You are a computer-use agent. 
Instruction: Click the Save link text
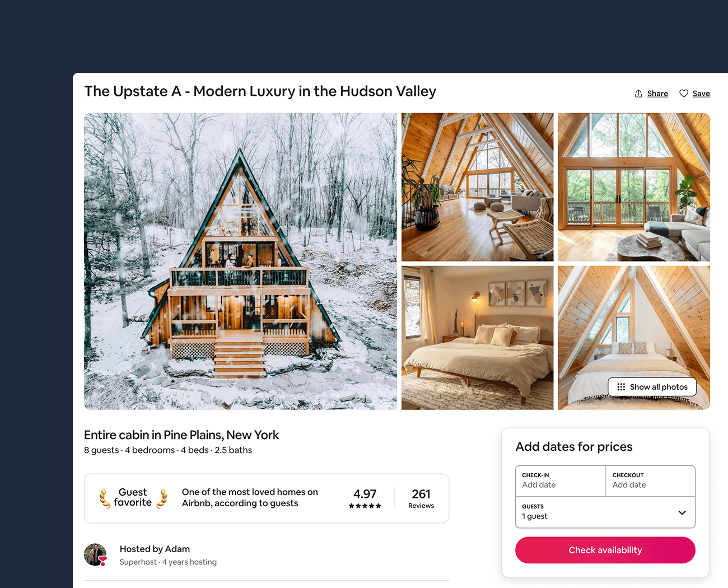[701, 94]
